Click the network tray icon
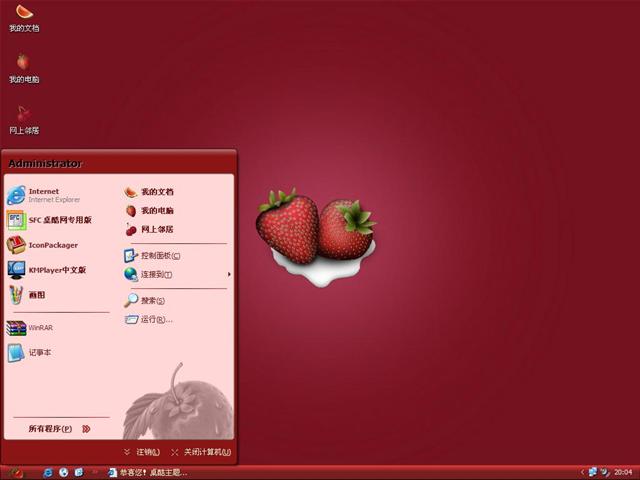640x480 pixels. point(592,472)
